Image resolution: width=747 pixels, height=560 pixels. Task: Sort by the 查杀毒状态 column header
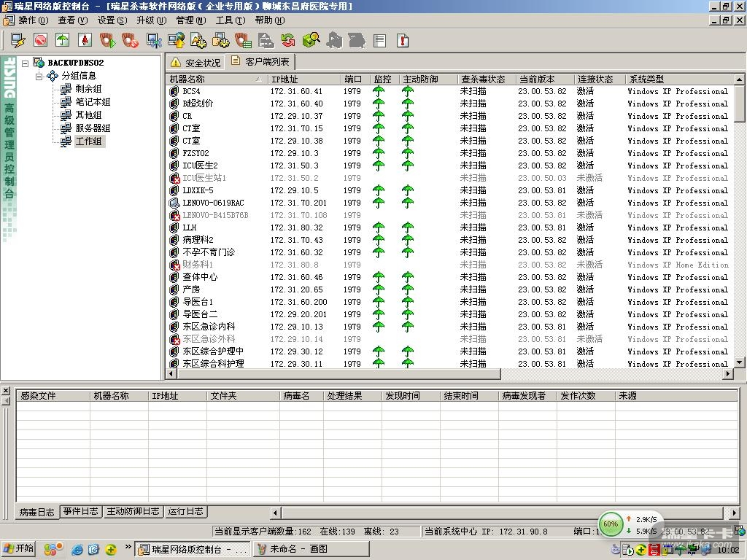click(486, 79)
